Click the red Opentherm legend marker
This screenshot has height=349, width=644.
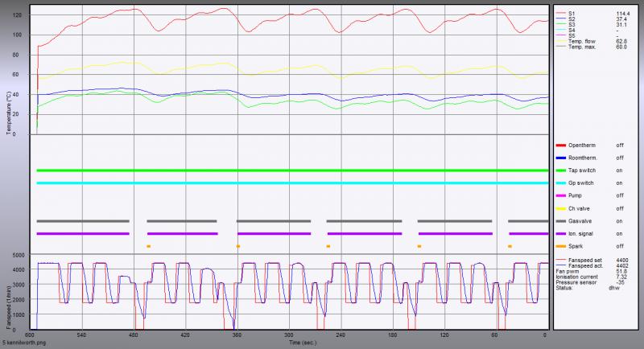click(x=559, y=145)
